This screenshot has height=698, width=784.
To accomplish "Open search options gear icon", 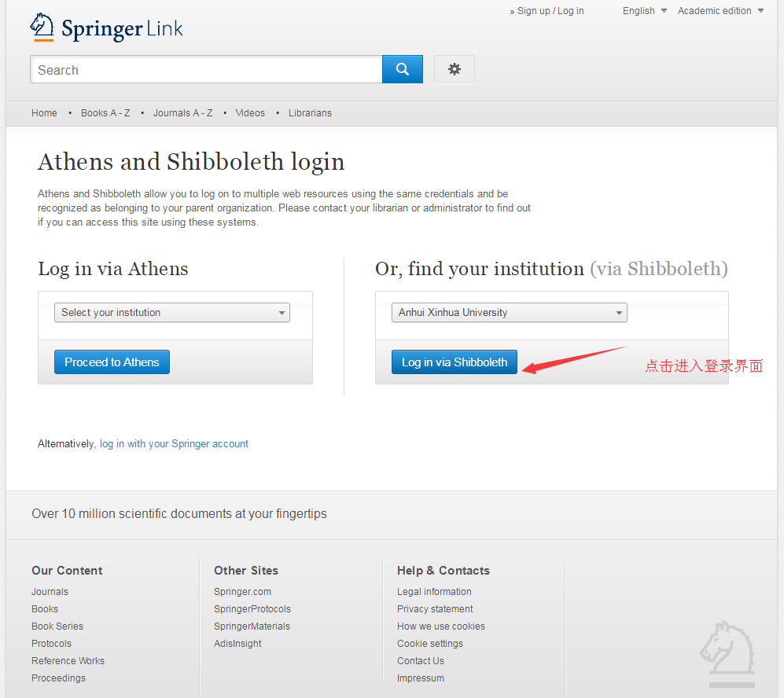I will [454, 69].
